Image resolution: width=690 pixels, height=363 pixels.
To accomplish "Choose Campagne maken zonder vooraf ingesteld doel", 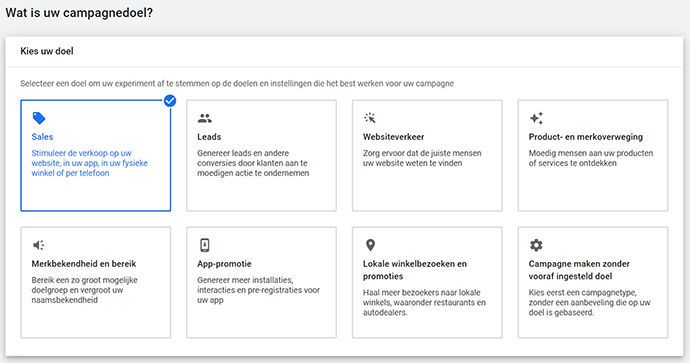I will 579,270.
